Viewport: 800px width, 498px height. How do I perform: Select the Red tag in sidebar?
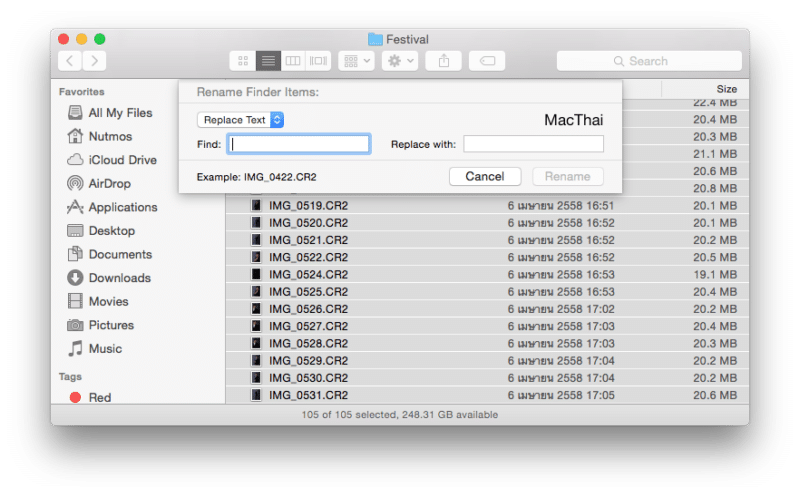tap(99, 397)
